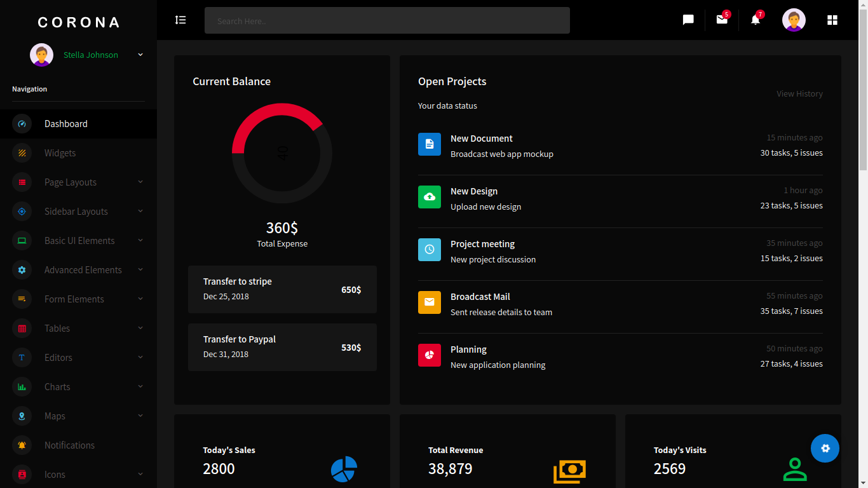Click the yellow Broadcast Mail envelope icon
This screenshot has height=488, width=868.
tap(430, 302)
